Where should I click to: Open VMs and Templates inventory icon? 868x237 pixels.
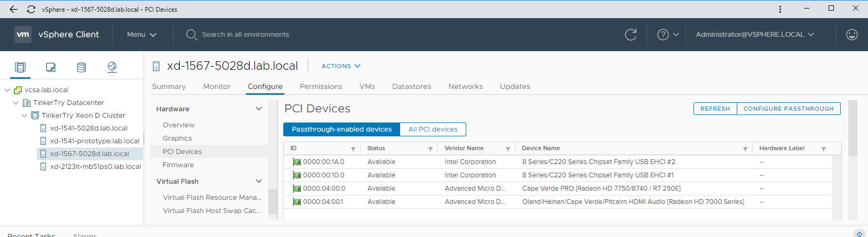coord(51,67)
